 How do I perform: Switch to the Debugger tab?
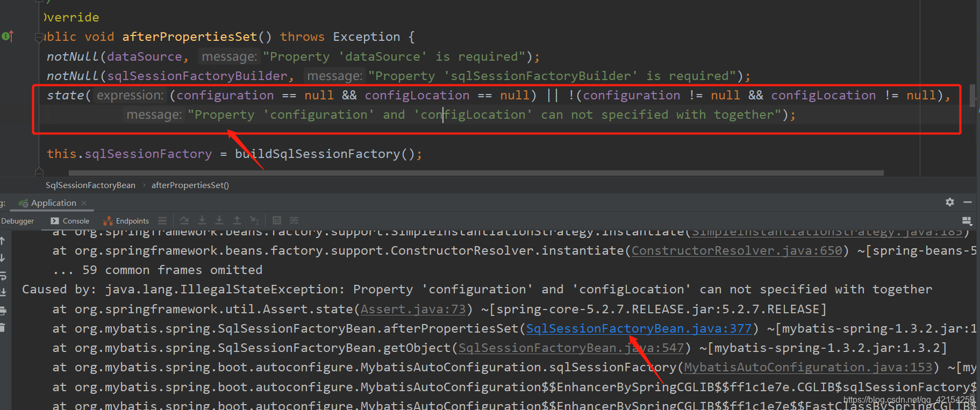[17, 221]
